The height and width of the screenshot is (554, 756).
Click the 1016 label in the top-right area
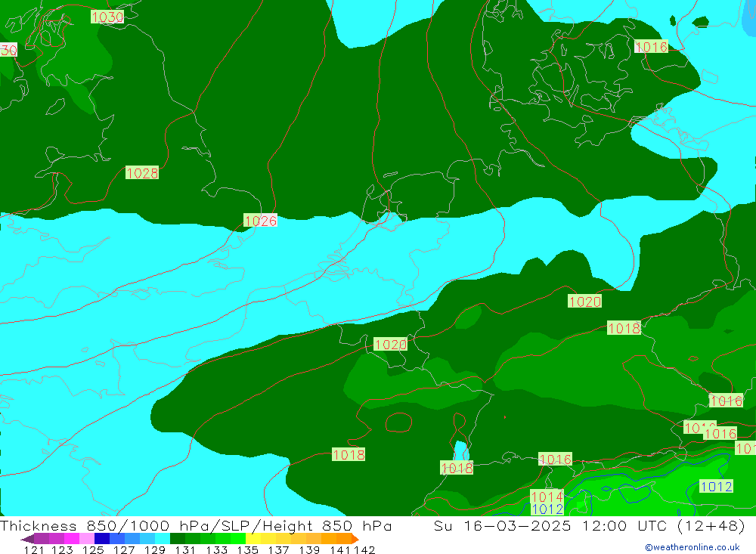click(x=651, y=47)
